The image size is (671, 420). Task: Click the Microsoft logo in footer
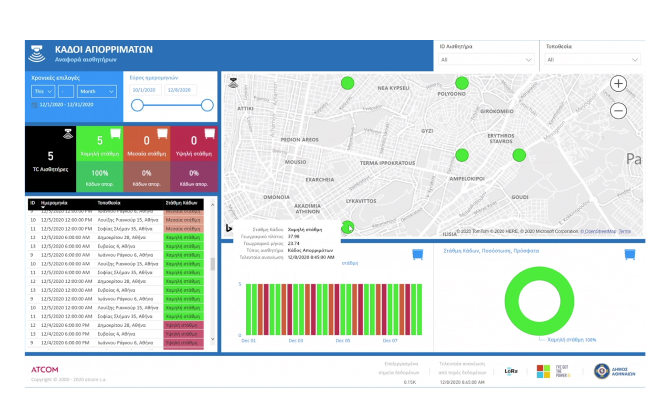coord(543,371)
